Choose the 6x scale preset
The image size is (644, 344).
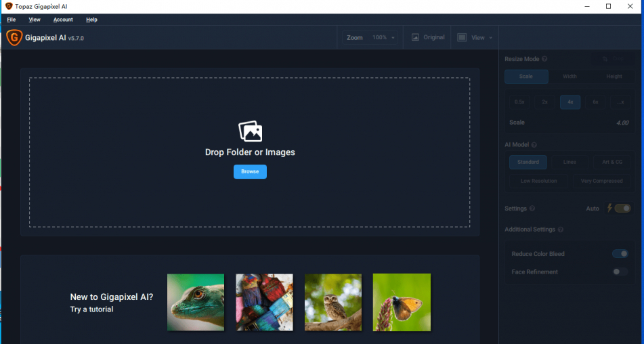595,102
